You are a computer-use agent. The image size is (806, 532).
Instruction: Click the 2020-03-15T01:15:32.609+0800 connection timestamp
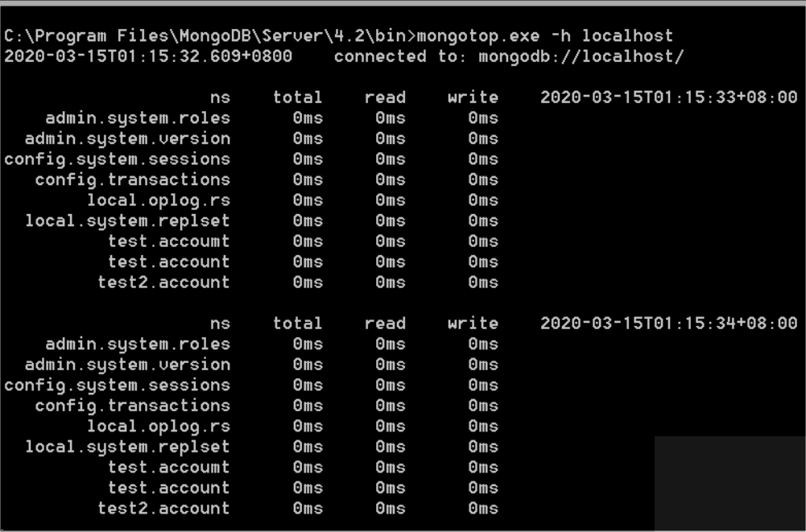[147, 56]
